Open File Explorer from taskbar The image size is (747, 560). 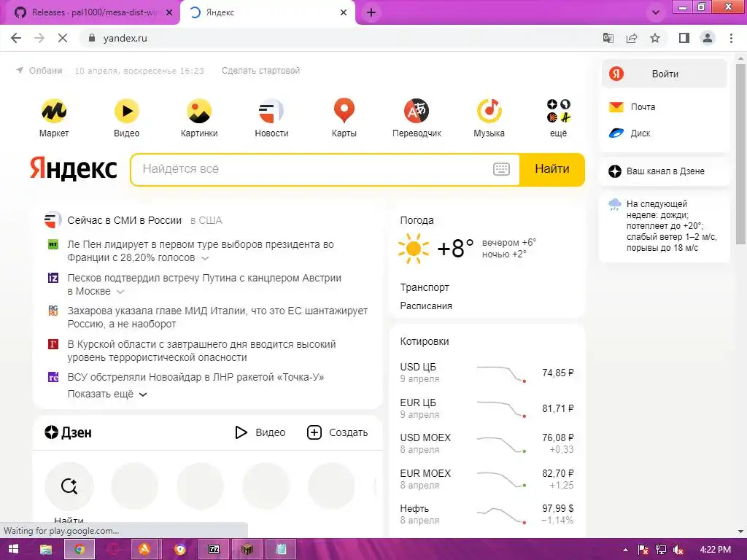point(46,549)
